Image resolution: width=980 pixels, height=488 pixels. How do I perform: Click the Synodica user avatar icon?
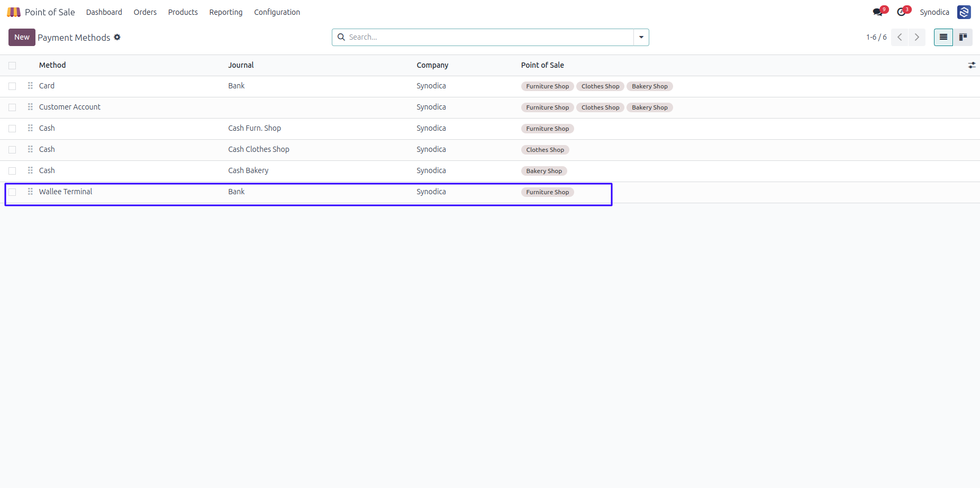[964, 12]
